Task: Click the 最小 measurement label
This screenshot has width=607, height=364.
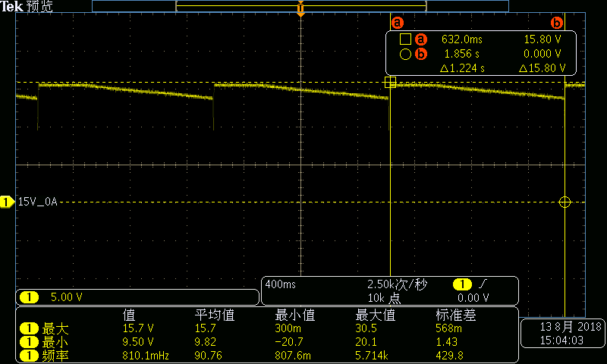Action: tap(55, 342)
